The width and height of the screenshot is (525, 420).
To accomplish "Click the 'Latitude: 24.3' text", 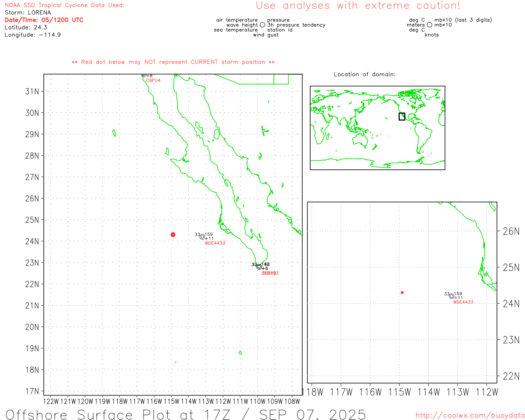I will click(x=26, y=27).
